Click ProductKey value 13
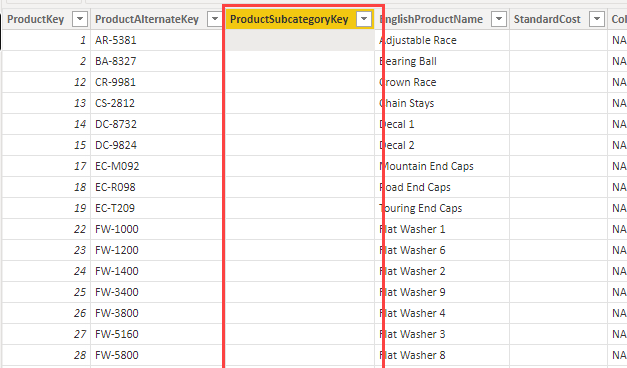 46,103
